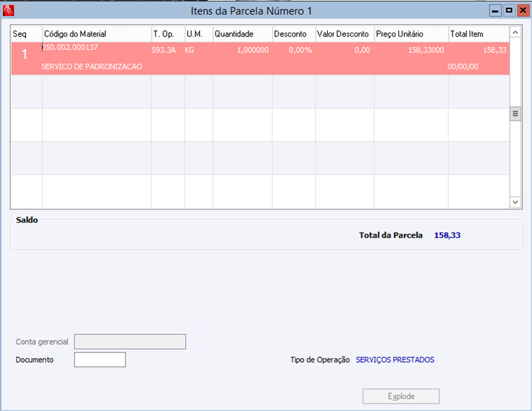The height and width of the screenshot is (411, 532).
Task: Click the Seq column header
Action: [27, 34]
